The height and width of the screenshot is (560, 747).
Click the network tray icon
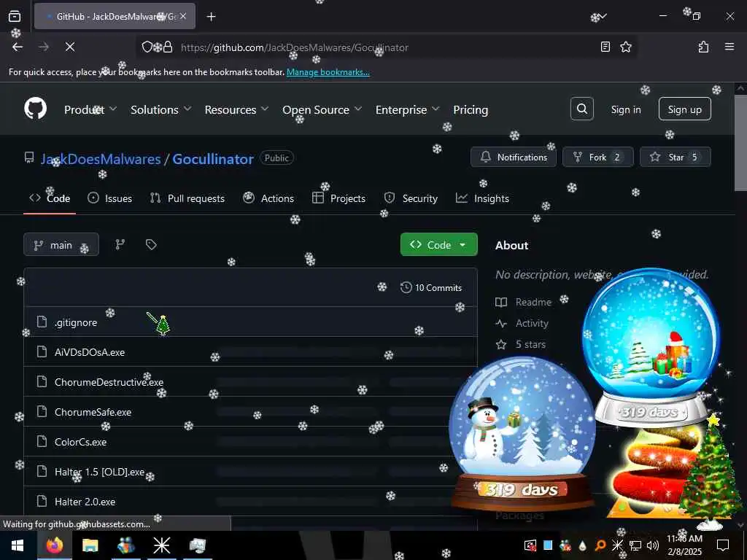pyautogui.click(x=635, y=545)
